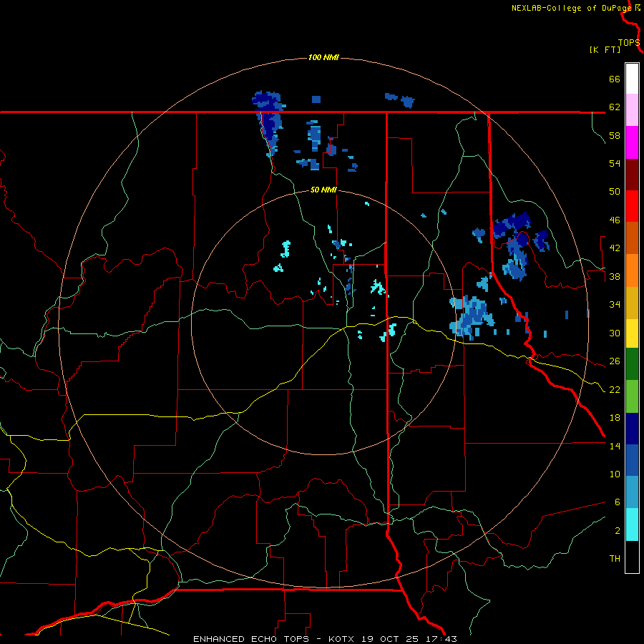Click the 18 legend value
This screenshot has width=644, height=644.
coord(615,418)
